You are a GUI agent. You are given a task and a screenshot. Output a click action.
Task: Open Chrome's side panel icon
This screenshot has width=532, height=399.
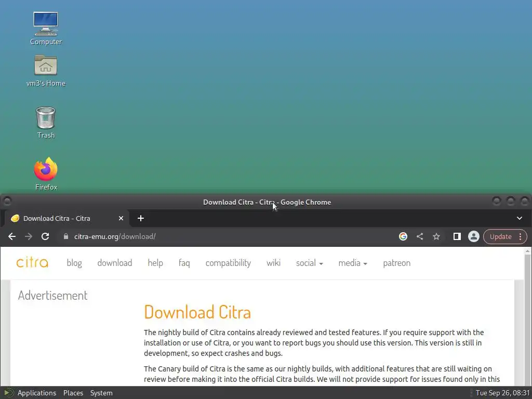point(457,236)
